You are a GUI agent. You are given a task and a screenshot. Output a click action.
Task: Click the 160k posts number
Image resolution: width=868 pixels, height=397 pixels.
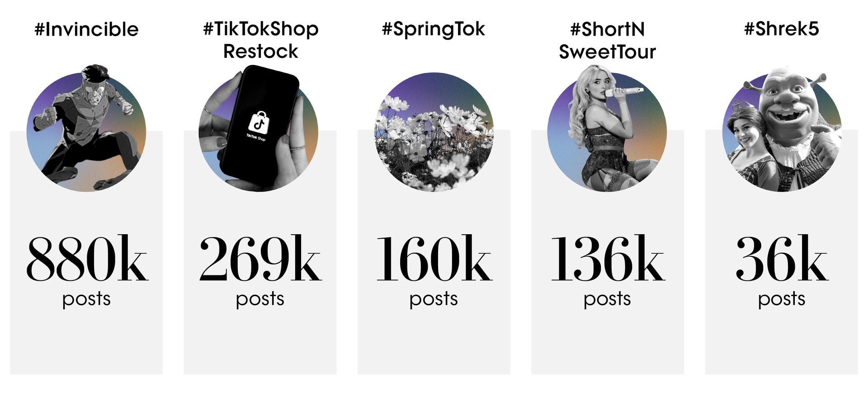434,258
